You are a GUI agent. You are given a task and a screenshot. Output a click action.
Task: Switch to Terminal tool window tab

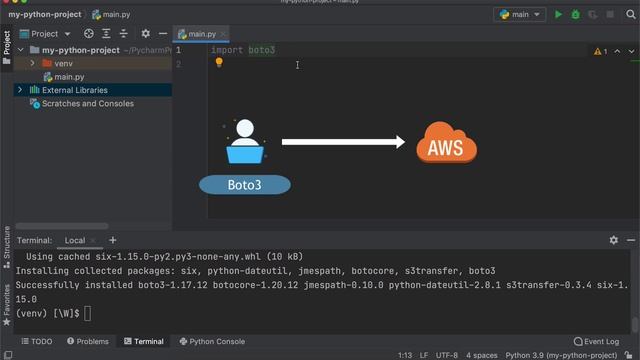tap(144, 341)
